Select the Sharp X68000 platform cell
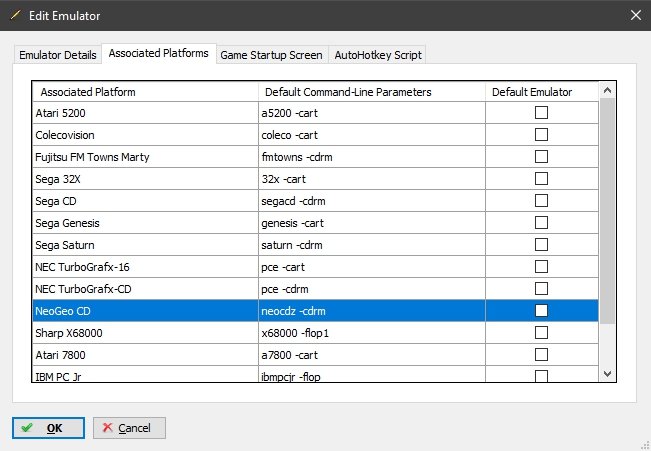Viewport: 651px width, 451px height. 145,333
